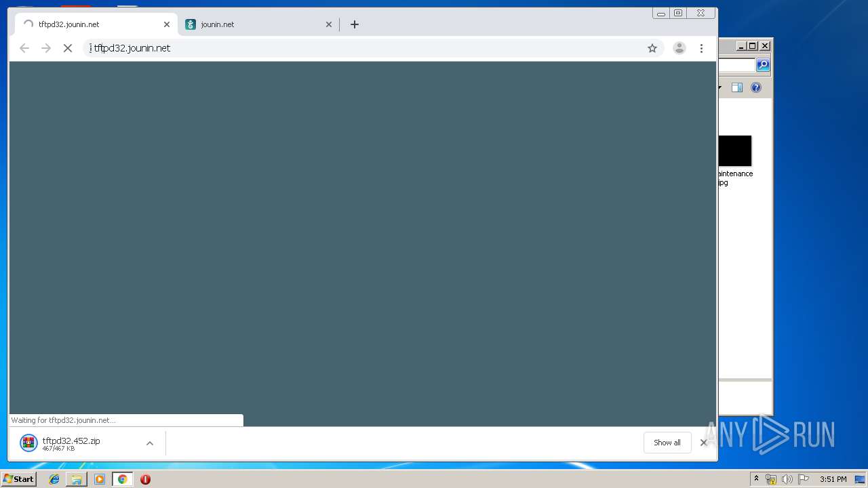Restore down the Chrome window
This screenshot has width=868, height=488.
pos(678,13)
